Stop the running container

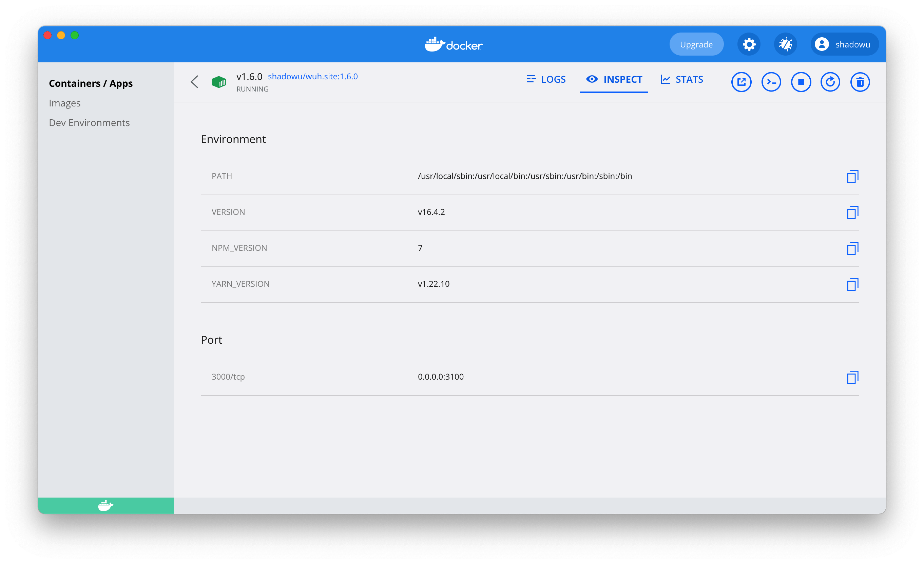(x=801, y=82)
